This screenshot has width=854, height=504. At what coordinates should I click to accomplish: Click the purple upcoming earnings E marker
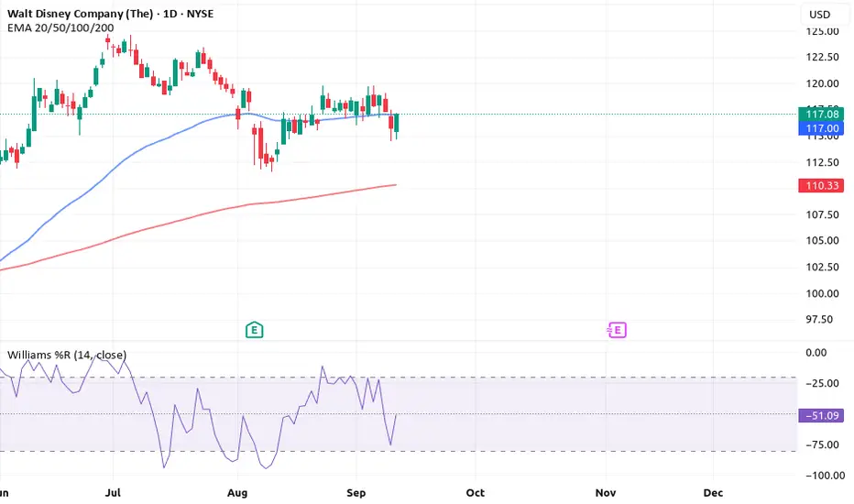tap(617, 330)
